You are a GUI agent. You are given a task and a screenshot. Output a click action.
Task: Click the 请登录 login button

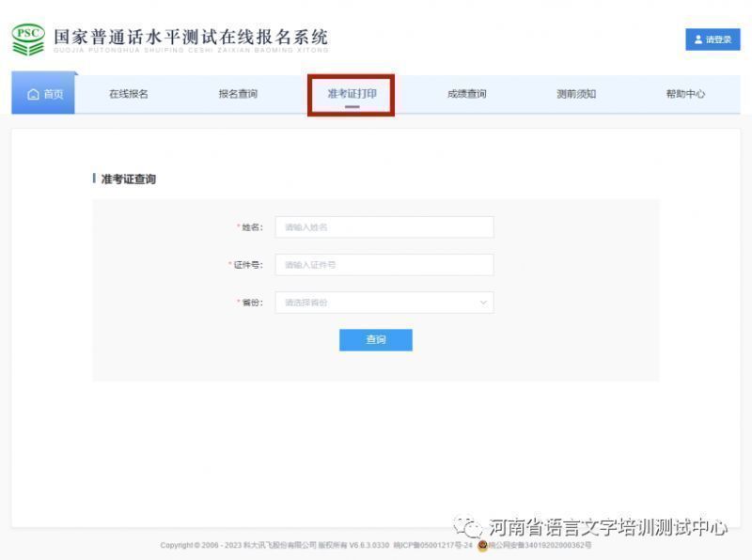tap(713, 40)
